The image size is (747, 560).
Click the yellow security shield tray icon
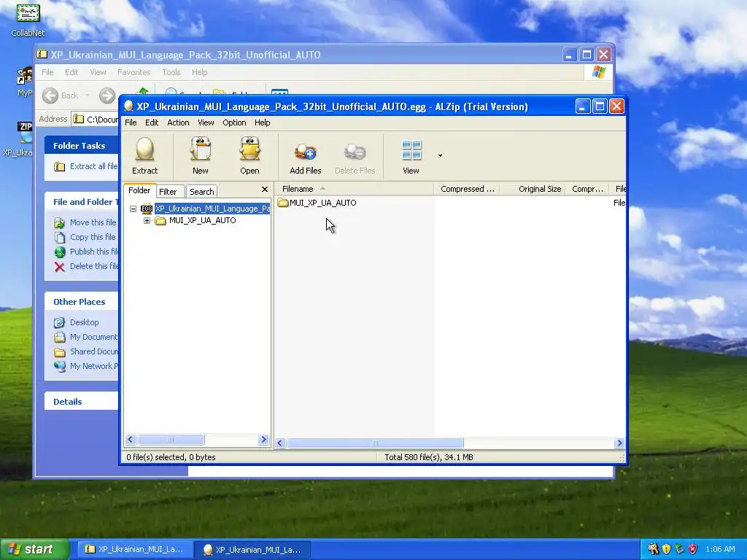(x=667, y=549)
